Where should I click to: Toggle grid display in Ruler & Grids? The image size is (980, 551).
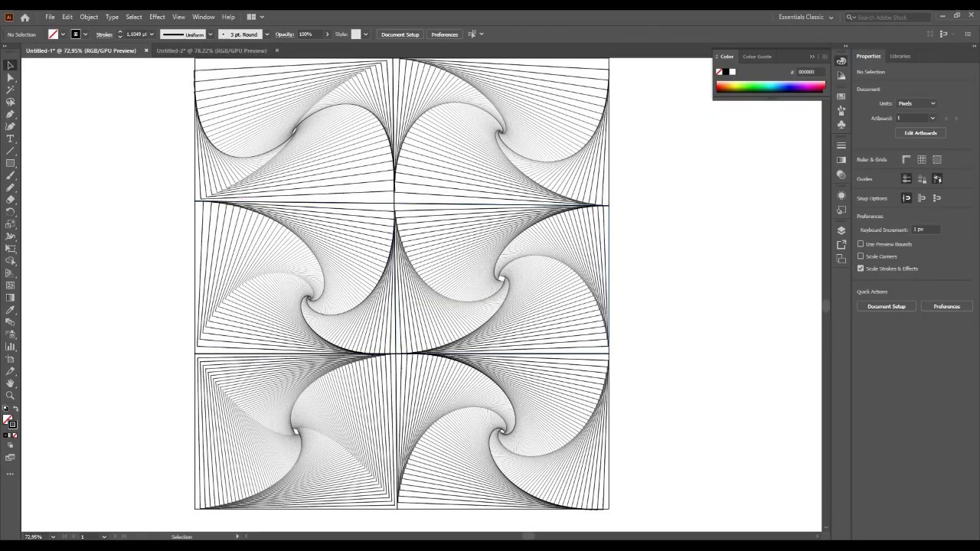click(x=922, y=159)
